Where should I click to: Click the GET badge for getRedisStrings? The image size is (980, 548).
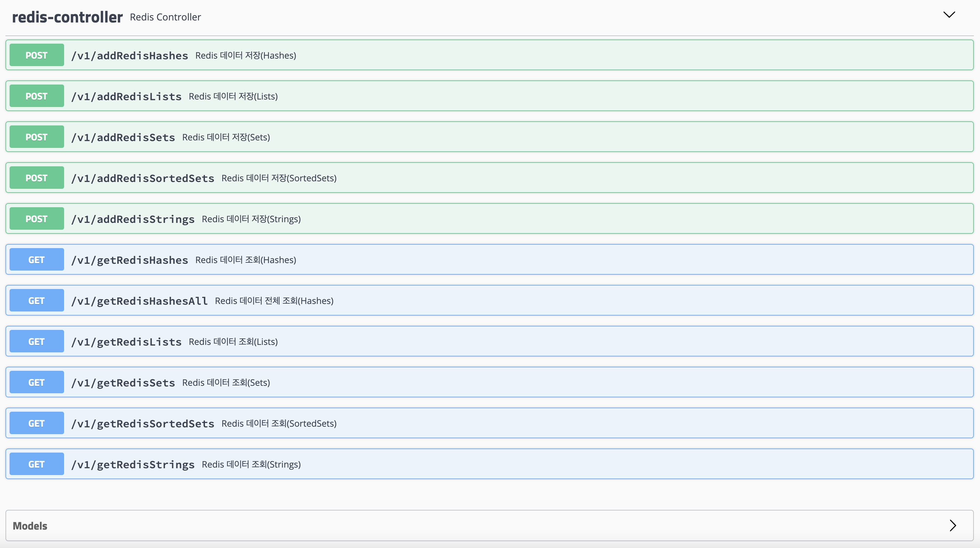36,464
